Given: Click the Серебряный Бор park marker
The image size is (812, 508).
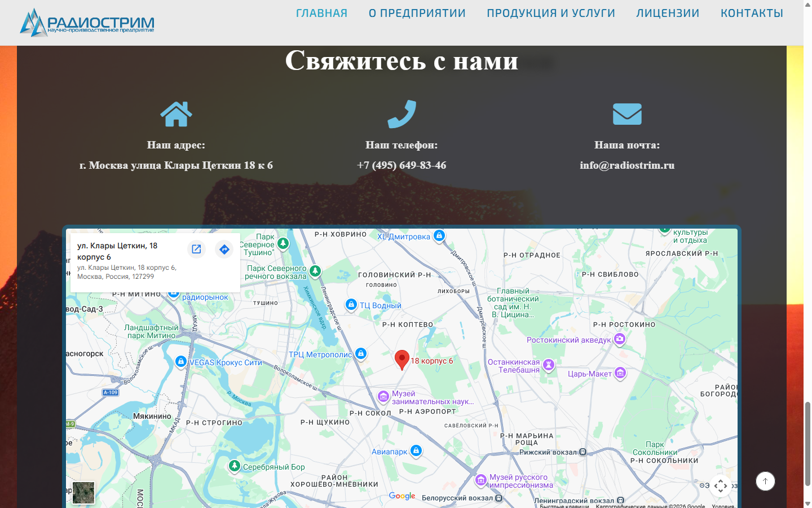Looking at the screenshot, I should click(235, 466).
